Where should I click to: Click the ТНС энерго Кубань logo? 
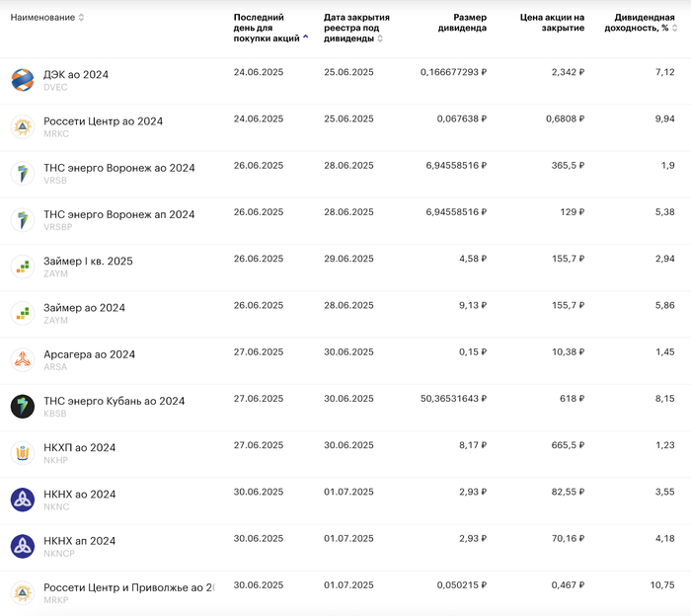pos(22,406)
